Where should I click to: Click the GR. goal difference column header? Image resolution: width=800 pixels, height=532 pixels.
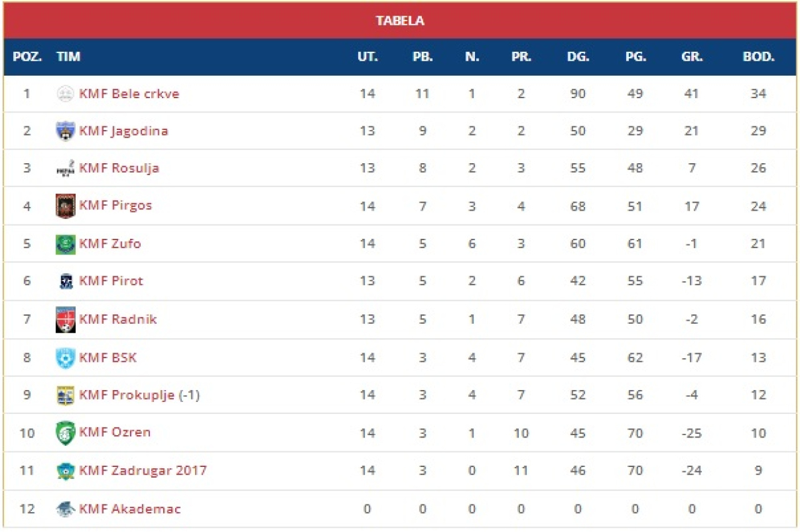pos(692,57)
